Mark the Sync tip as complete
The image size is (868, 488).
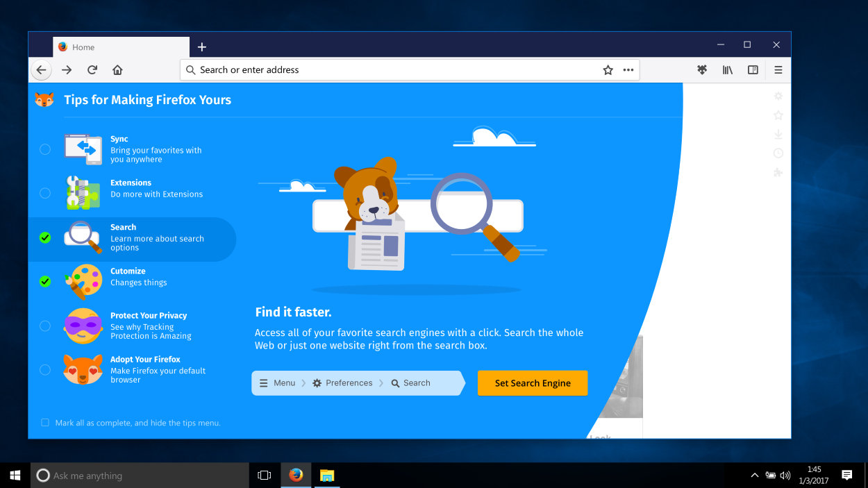click(45, 149)
